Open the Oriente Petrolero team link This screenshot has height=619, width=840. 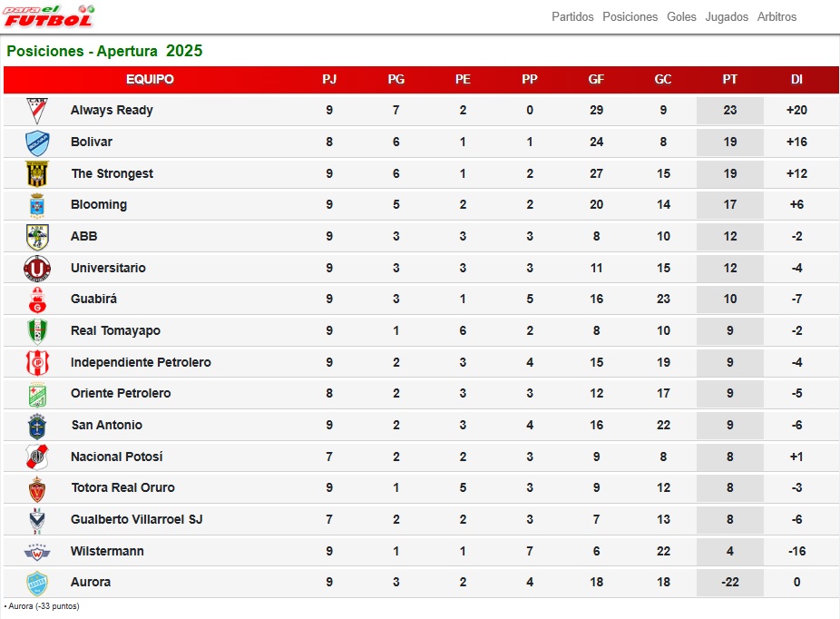pyautogui.click(x=121, y=393)
